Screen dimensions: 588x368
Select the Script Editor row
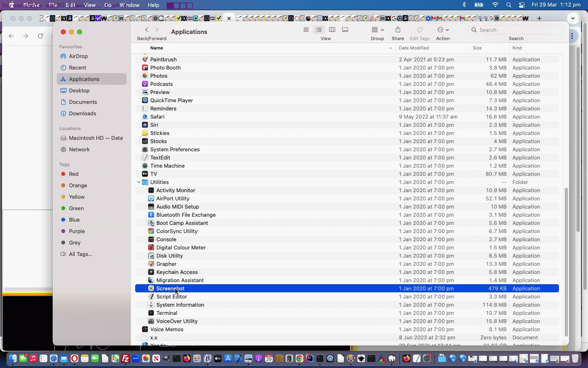[347, 296]
